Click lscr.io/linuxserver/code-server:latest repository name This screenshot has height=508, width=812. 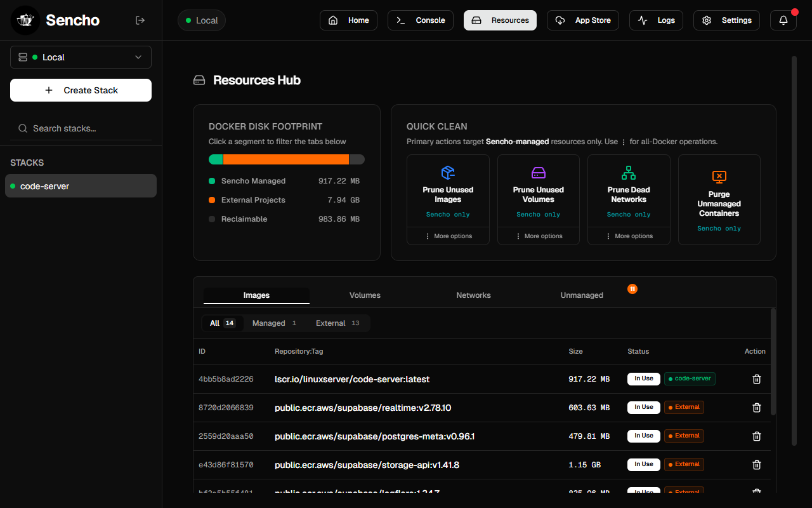click(x=352, y=379)
